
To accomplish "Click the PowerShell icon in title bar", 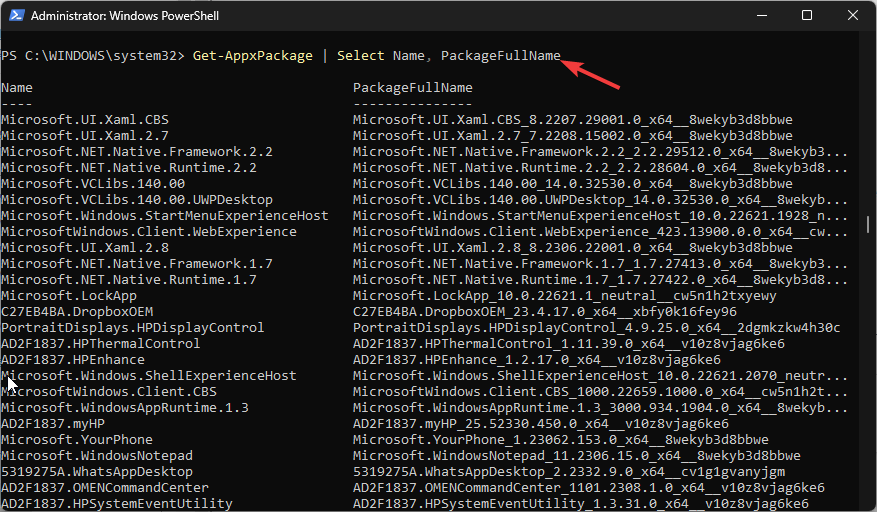I will coord(16,16).
